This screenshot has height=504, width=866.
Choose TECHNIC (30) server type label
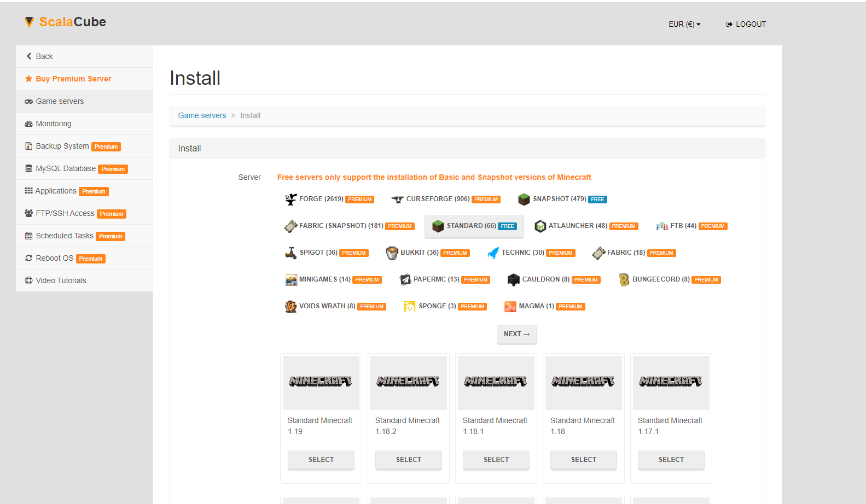(523, 253)
